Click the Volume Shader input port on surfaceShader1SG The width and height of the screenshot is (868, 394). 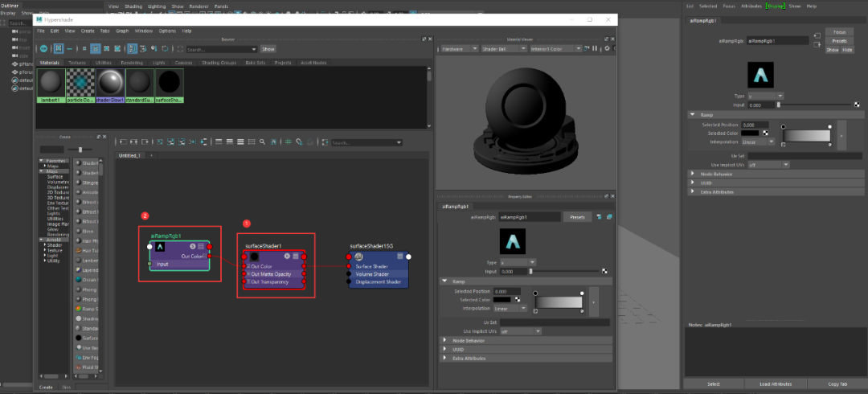coord(348,273)
